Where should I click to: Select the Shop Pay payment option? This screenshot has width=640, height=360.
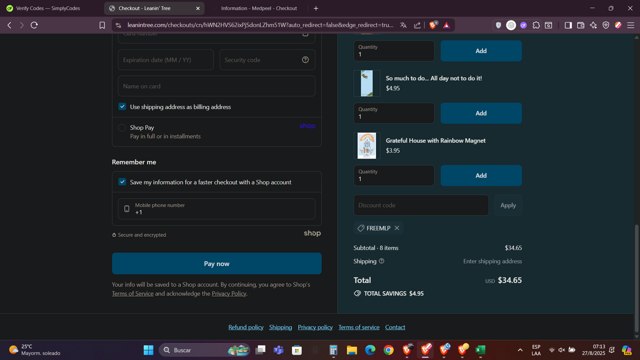[x=122, y=128]
